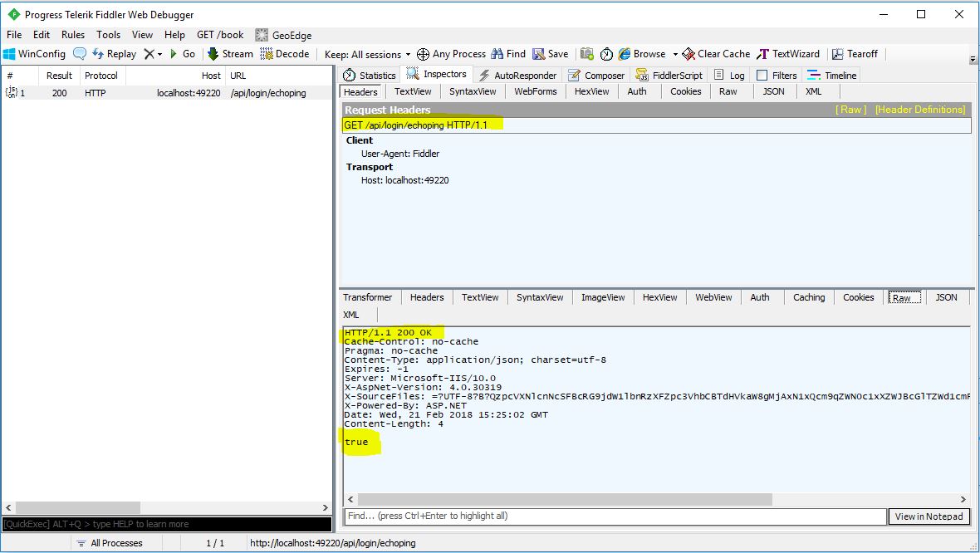
Task: Click the QuickExec command box
Action: tap(167, 524)
